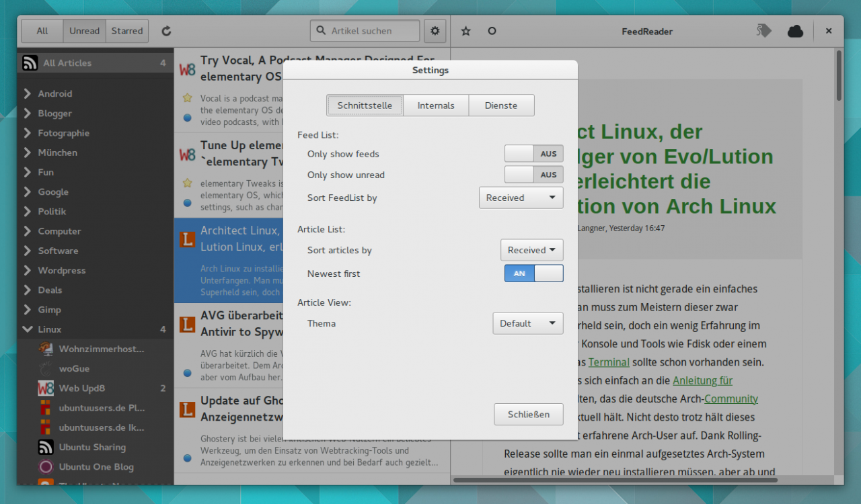Open the Sort articles by dropdown
Screen dimensions: 861x504
531,250
